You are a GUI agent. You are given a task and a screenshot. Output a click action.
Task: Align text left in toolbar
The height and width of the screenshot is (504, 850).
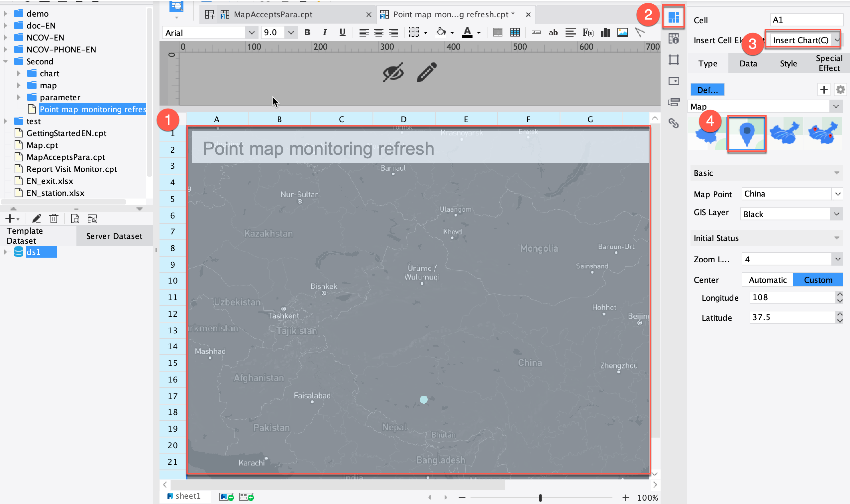click(x=364, y=33)
